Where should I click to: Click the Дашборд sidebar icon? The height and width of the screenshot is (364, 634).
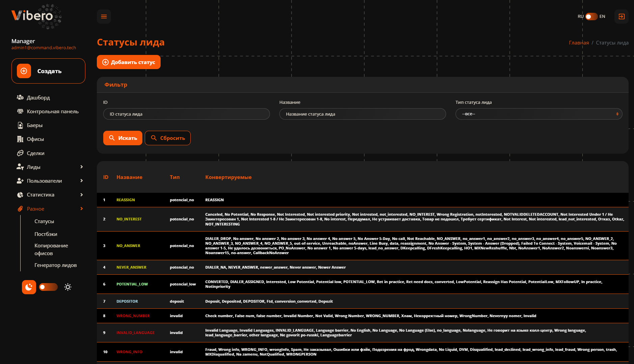[20, 97]
